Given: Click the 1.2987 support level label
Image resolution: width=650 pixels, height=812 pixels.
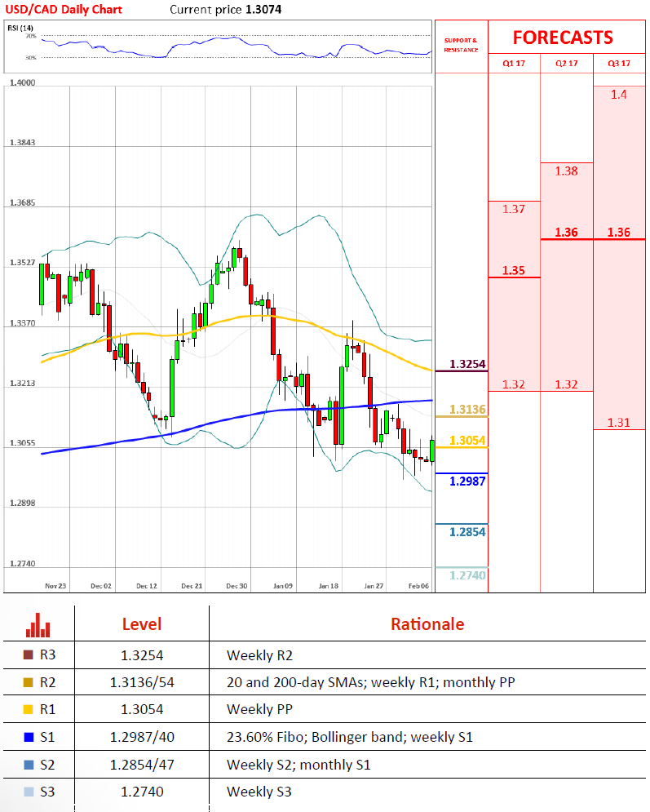Looking at the screenshot, I should (x=467, y=481).
